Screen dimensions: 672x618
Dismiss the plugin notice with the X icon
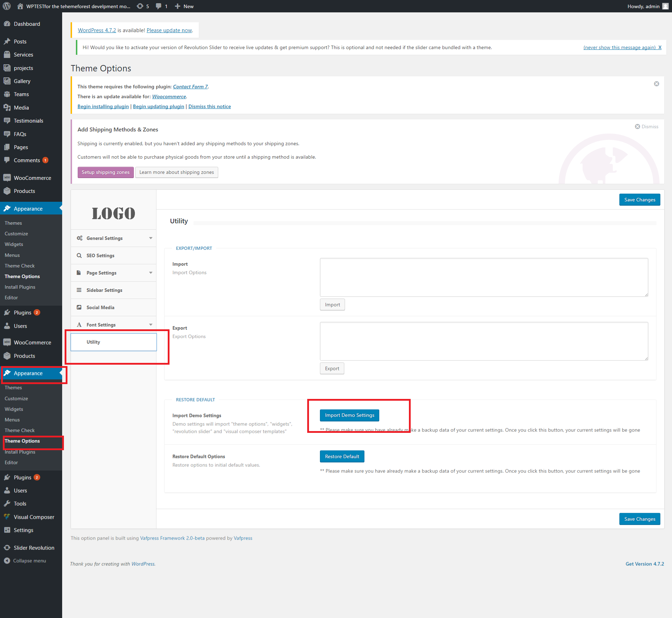point(656,84)
